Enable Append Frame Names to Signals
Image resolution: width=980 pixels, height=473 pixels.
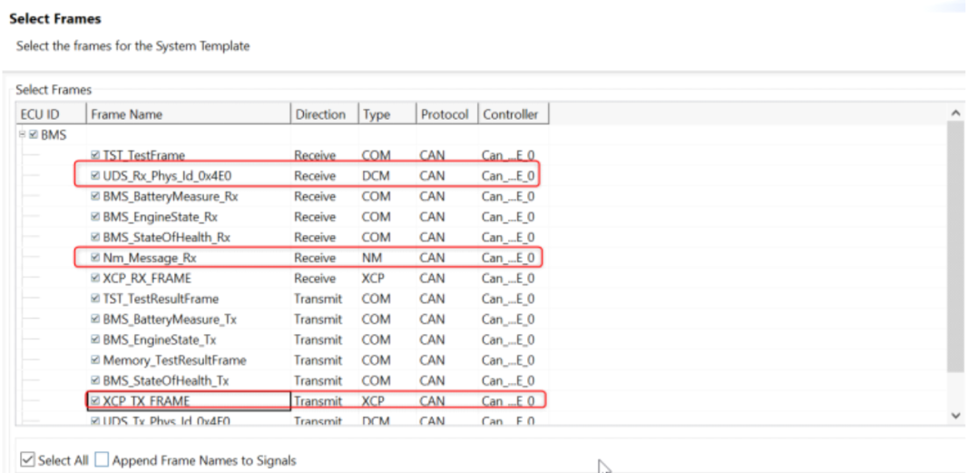(x=102, y=459)
